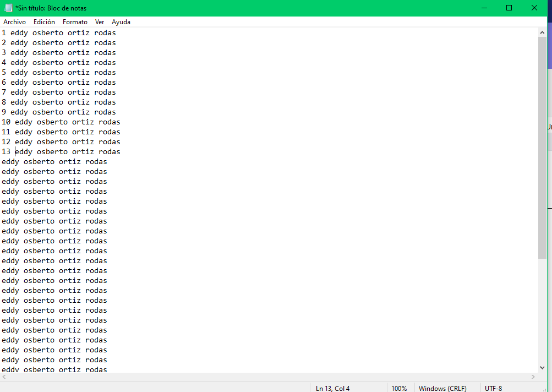Click the vertical scrollbar thumb
Viewport: 552px width, 392px height.
point(542,148)
